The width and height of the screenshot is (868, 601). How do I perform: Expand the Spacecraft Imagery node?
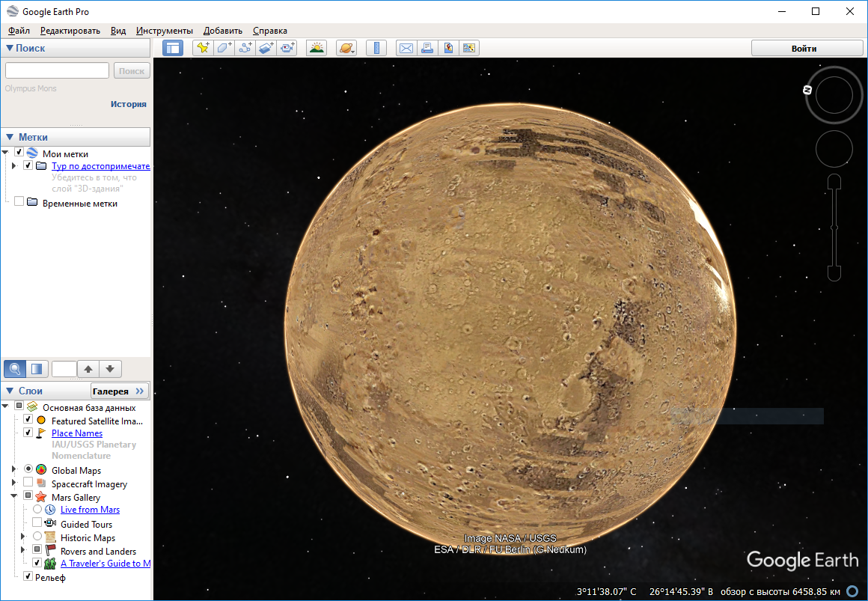14,483
